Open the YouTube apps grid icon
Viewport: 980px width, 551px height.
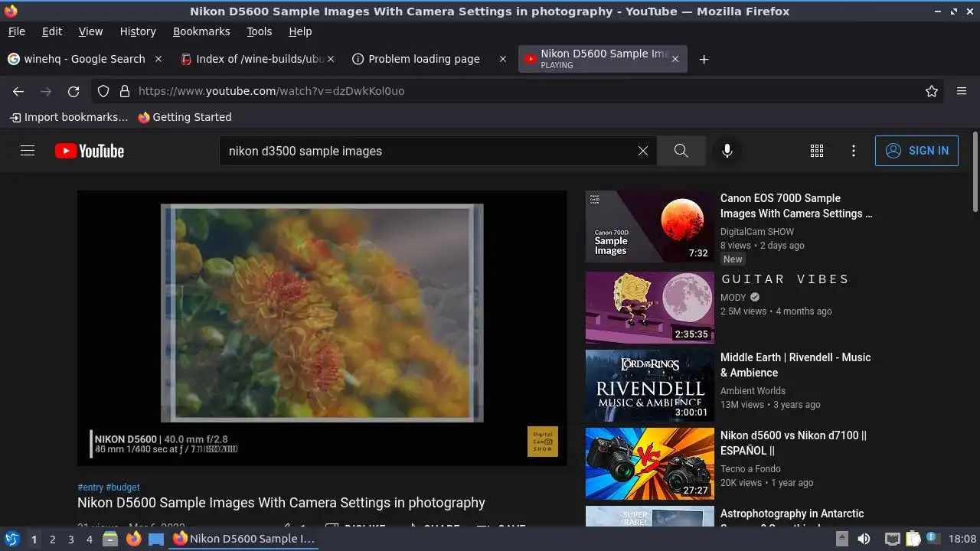[x=817, y=151]
